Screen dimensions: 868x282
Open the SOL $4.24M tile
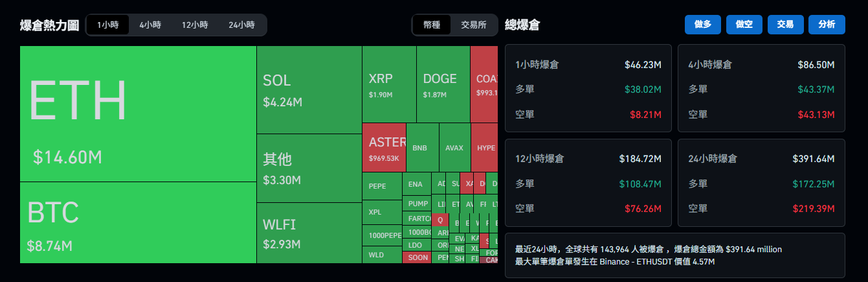(x=309, y=89)
